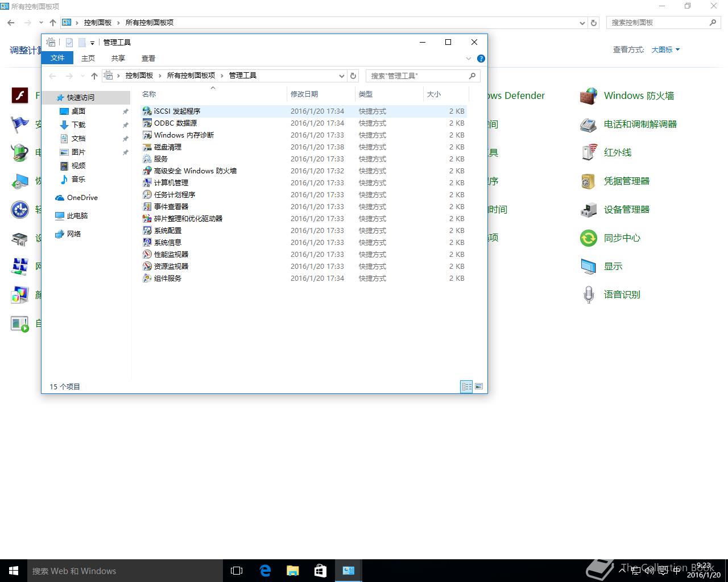Switch to large icons view in 管理工具
This screenshot has height=582, width=728.
479,386
